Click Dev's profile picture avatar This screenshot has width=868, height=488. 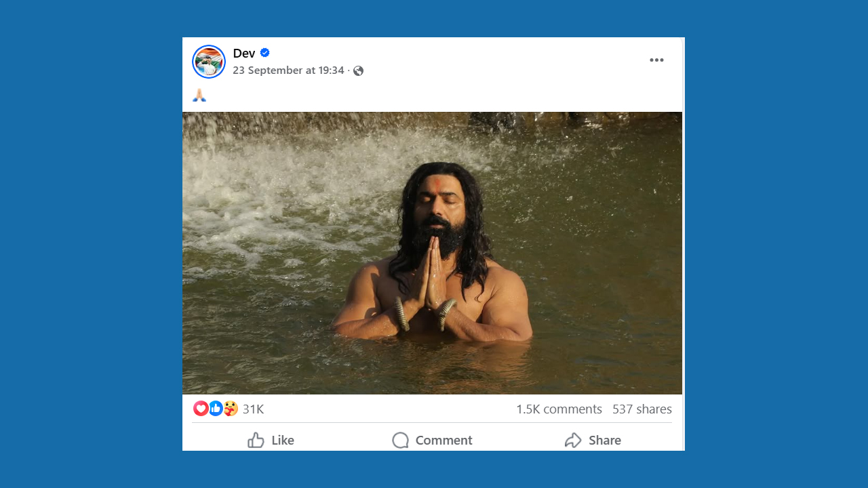click(x=209, y=62)
